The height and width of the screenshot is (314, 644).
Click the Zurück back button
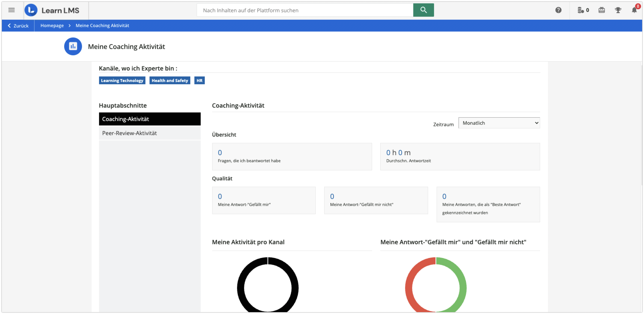18,26
